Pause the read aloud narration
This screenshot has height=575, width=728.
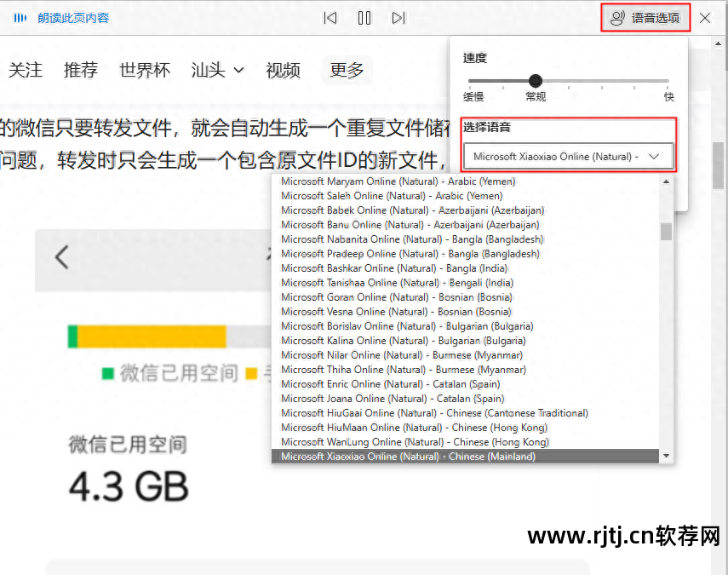coord(364,17)
